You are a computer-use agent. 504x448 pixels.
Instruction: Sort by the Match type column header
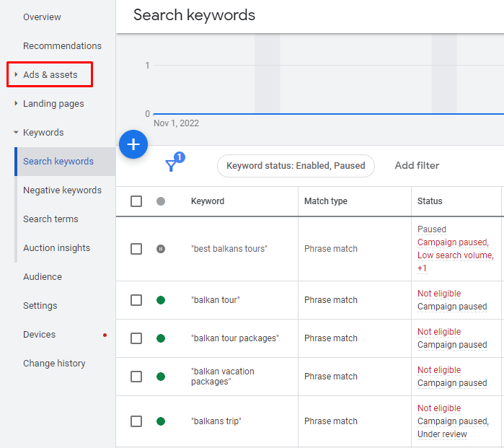pos(326,201)
